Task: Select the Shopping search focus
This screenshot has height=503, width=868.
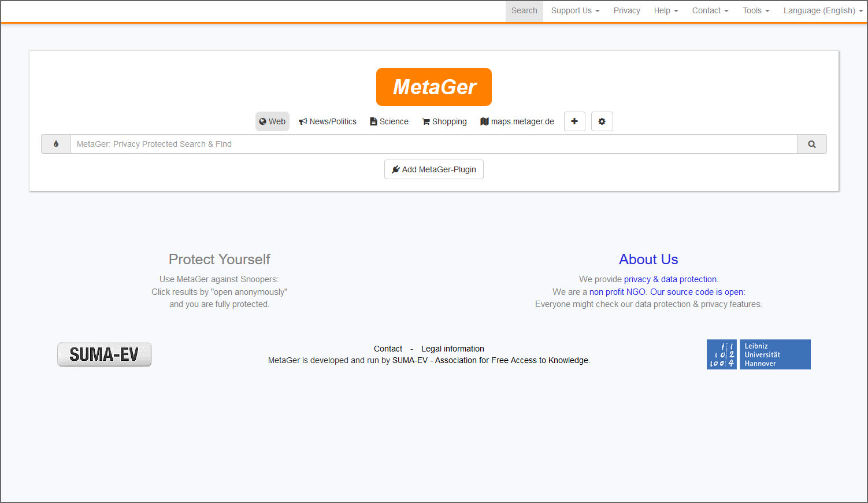Action: pyautogui.click(x=444, y=121)
